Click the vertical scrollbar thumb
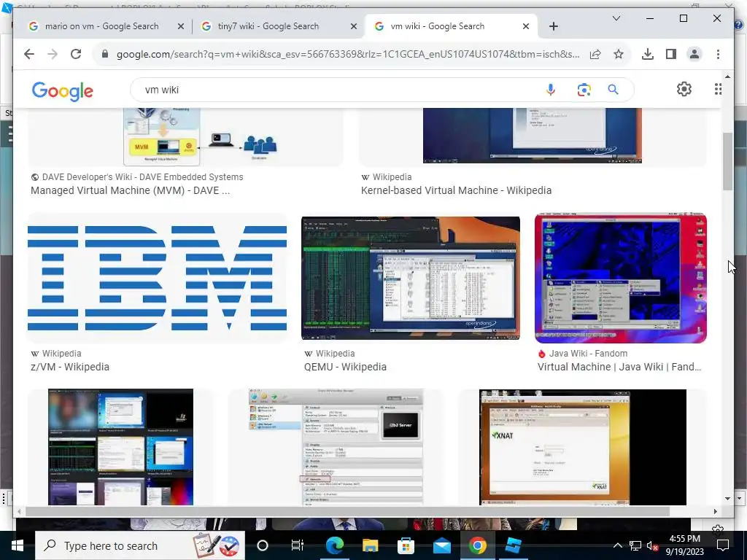 point(727,162)
